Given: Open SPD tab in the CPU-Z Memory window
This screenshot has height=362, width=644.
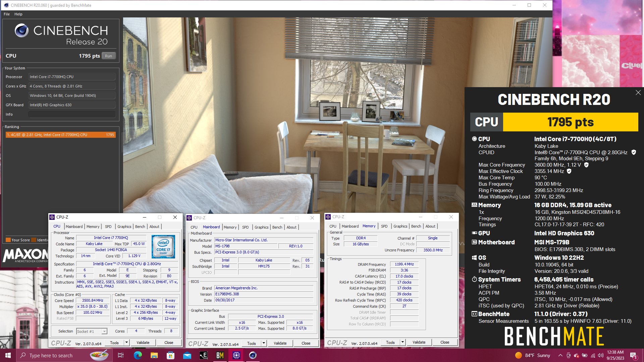Looking at the screenshot, I should 384,226.
